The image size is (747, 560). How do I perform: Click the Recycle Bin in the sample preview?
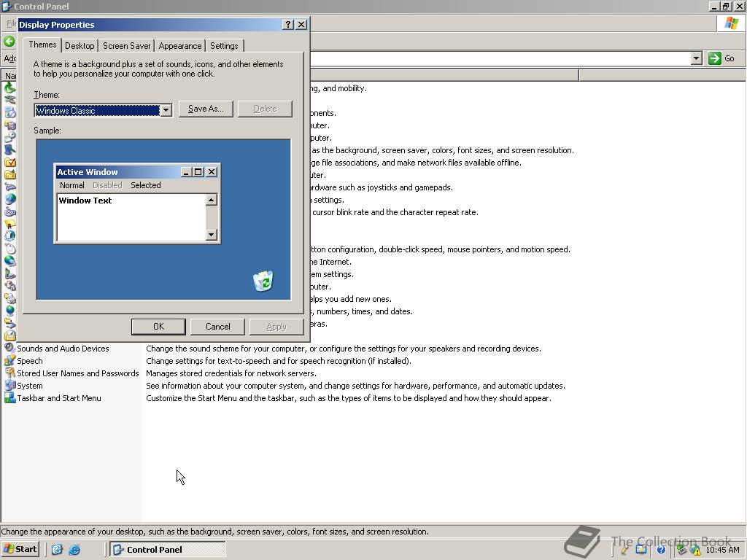263,281
